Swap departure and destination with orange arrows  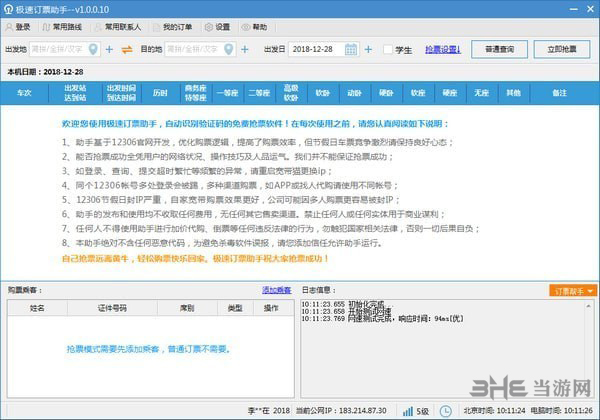click(127, 49)
